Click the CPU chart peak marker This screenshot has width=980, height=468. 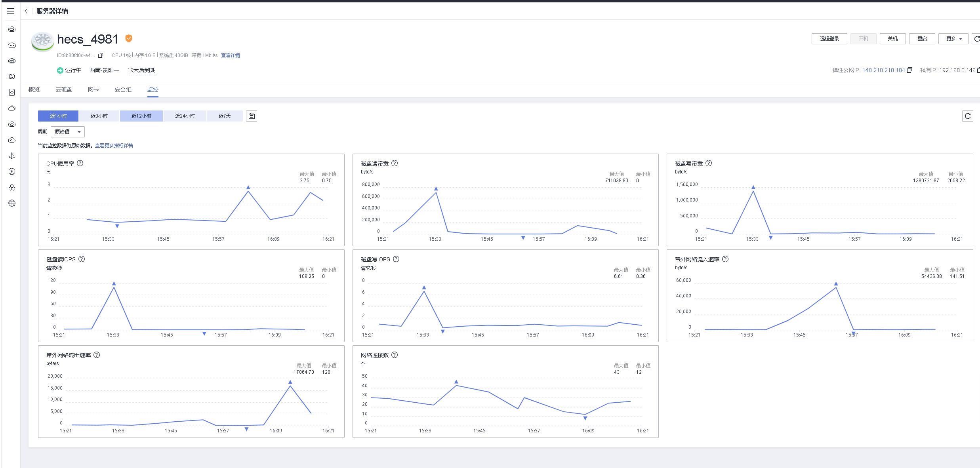[248, 188]
